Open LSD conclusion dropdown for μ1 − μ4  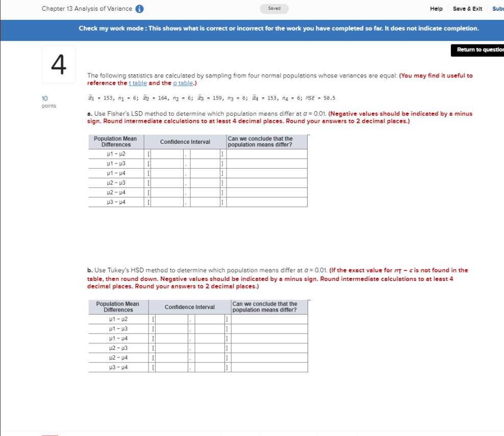[267, 173]
